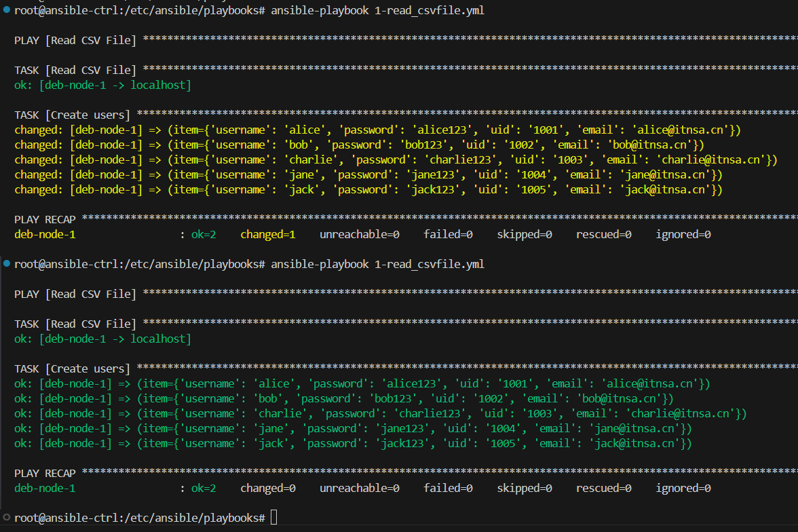Click the yellow changed line for user charlie
Image resolution: width=798 pixels, height=532 pixels.
tap(396, 160)
